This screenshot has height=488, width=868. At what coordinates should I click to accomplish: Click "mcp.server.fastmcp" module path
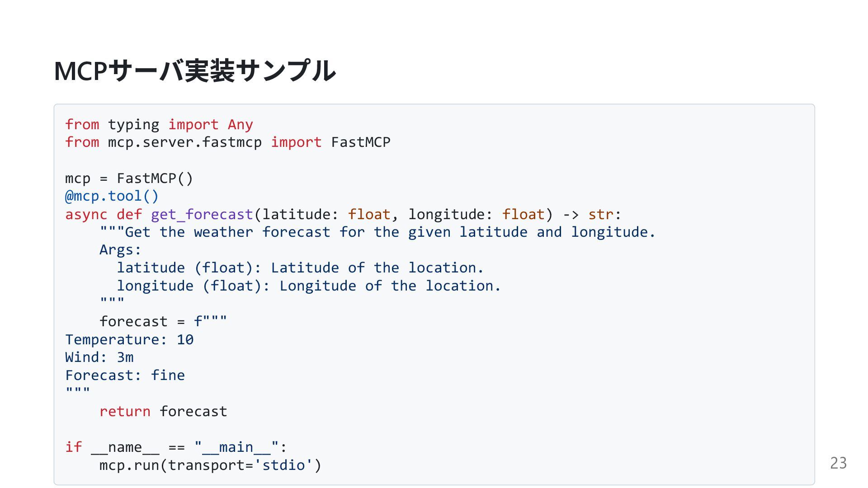[x=184, y=142]
